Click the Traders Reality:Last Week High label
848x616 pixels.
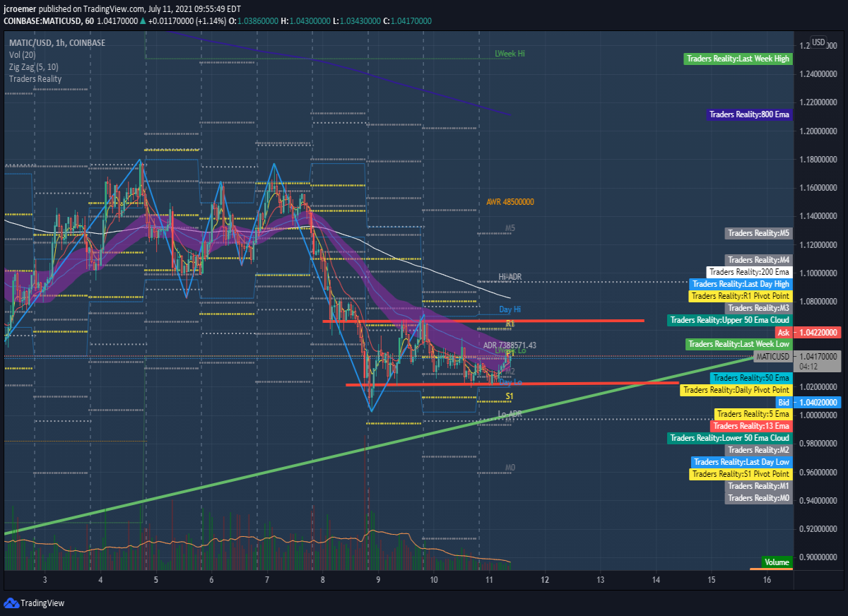click(738, 59)
